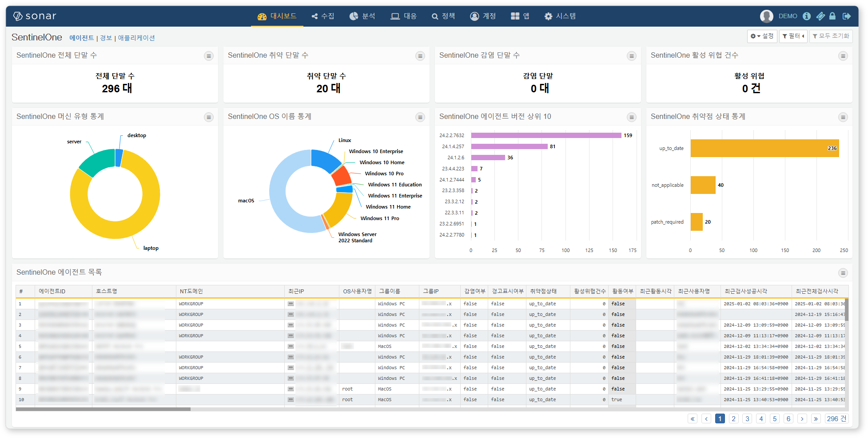Open the 시스템 system menu

click(560, 16)
